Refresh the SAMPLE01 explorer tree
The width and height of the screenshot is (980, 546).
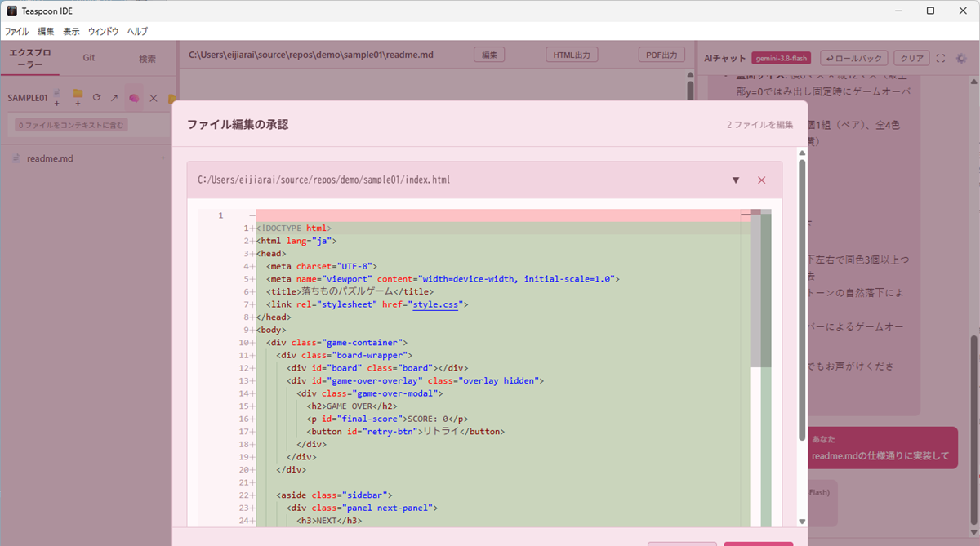tap(96, 97)
